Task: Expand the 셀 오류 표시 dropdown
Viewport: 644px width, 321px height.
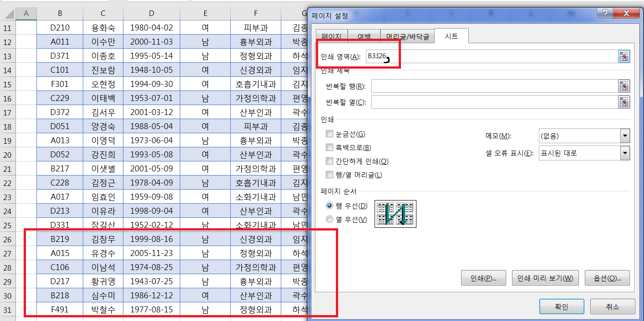Action: 625,153
